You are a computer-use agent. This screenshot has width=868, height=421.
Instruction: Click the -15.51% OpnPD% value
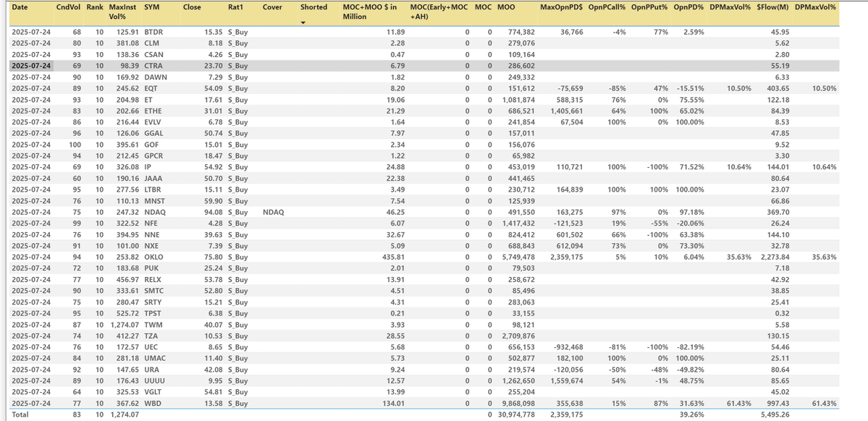(x=690, y=88)
